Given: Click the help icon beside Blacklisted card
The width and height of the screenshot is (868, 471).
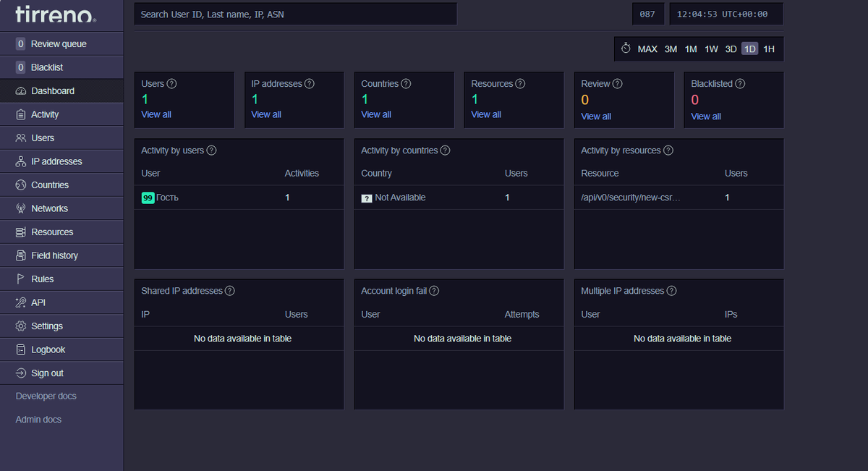Looking at the screenshot, I should pyautogui.click(x=740, y=84).
